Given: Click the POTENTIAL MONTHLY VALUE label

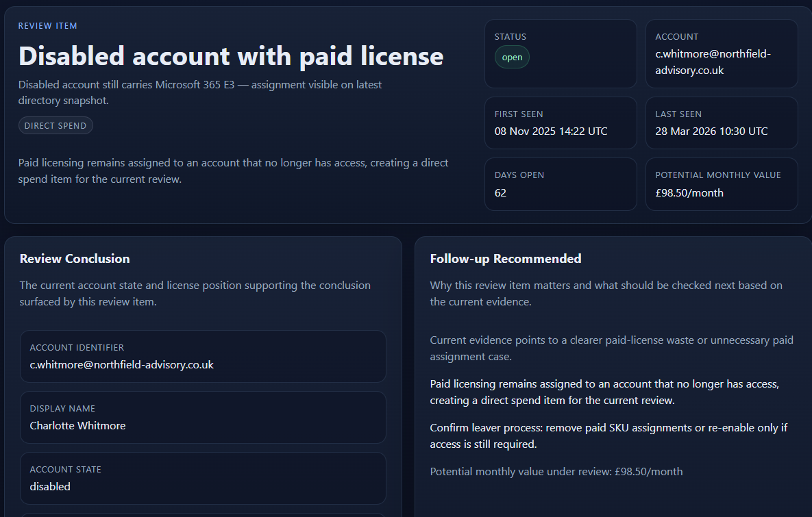Looking at the screenshot, I should click(x=717, y=175).
